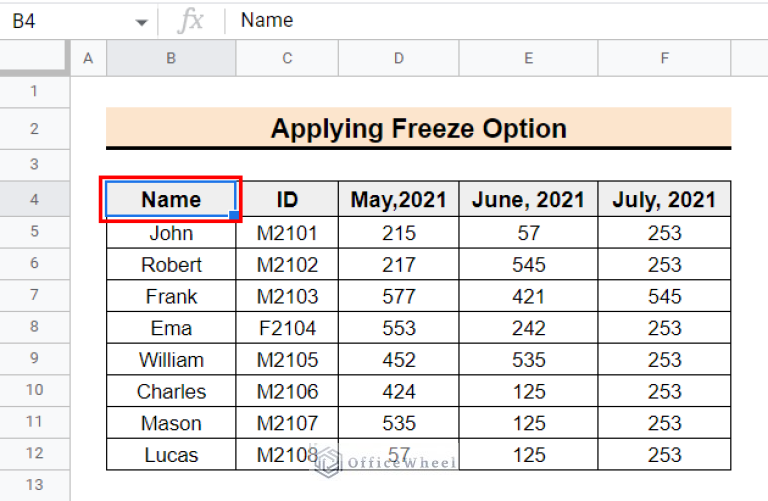Image resolution: width=768 pixels, height=501 pixels.
Task: Click the Name Box showing B4
Action: click(x=60, y=20)
